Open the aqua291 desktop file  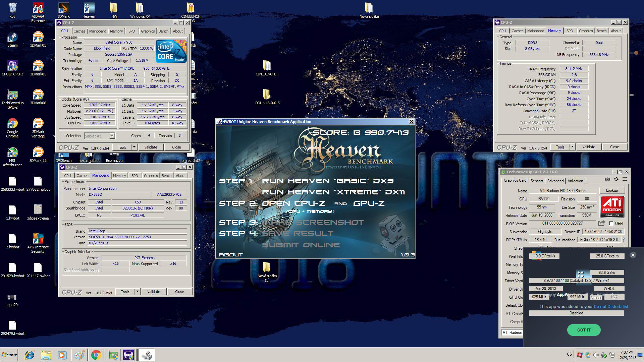(12, 300)
